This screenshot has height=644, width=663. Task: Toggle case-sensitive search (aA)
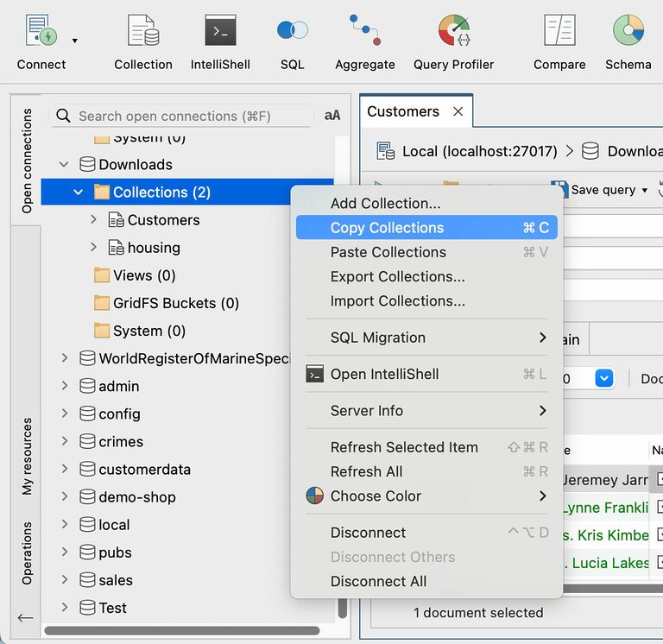[332, 116]
